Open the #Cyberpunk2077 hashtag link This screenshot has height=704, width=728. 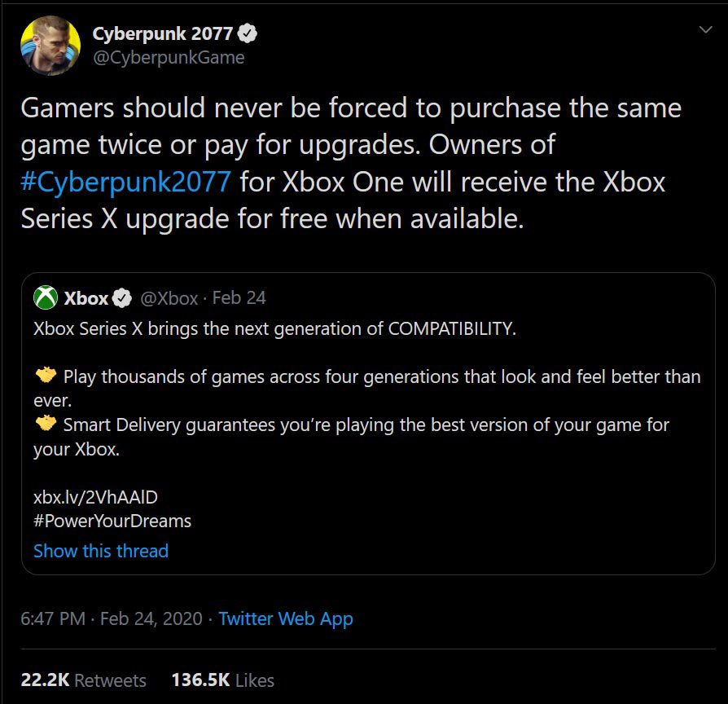pyautogui.click(x=125, y=181)
